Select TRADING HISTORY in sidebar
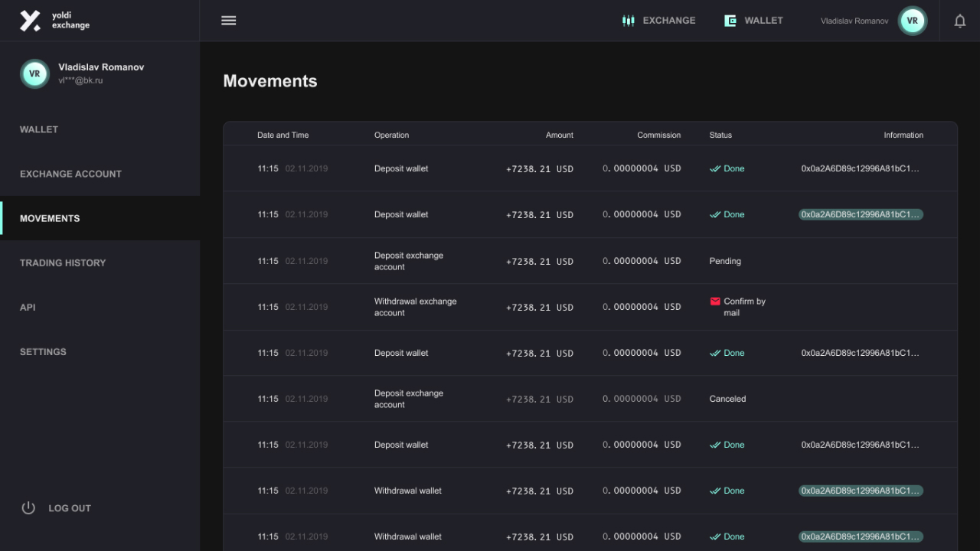The height and width of the screenshot is (551, 980). [63, 262]
